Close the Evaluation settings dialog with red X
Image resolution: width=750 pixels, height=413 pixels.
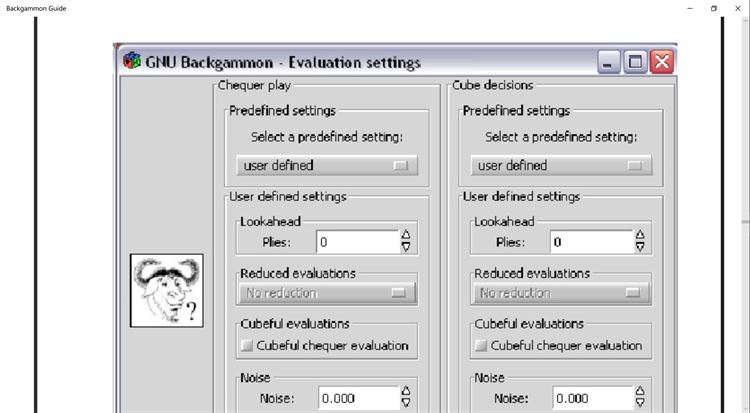(x=662, y=62)
